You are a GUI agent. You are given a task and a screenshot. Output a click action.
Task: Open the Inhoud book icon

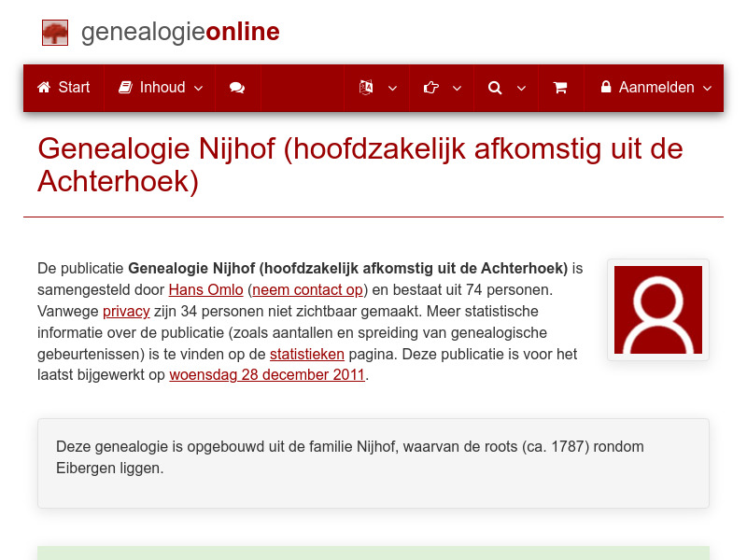click(x=126, y=87)
